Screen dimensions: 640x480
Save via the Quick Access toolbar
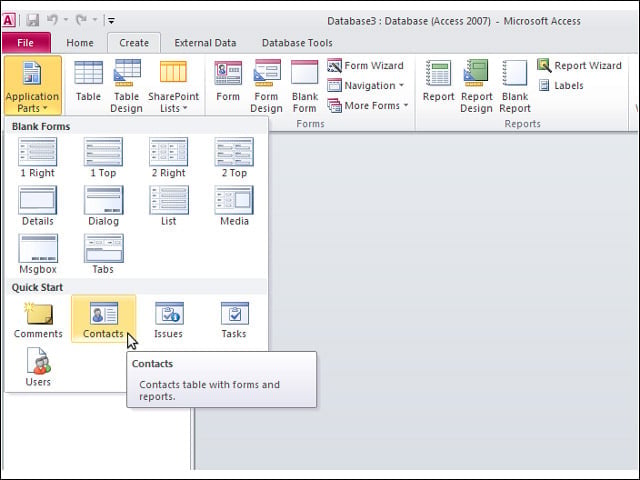point(32,20)
